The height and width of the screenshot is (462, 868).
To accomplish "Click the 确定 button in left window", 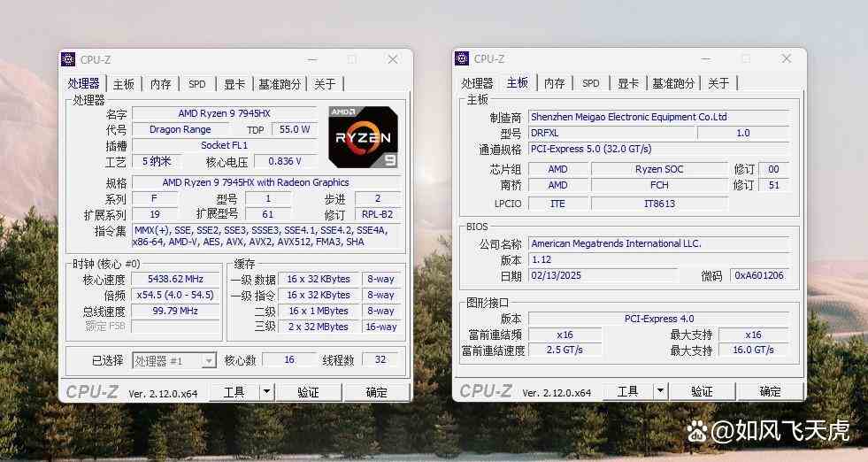I will (376, 392).
